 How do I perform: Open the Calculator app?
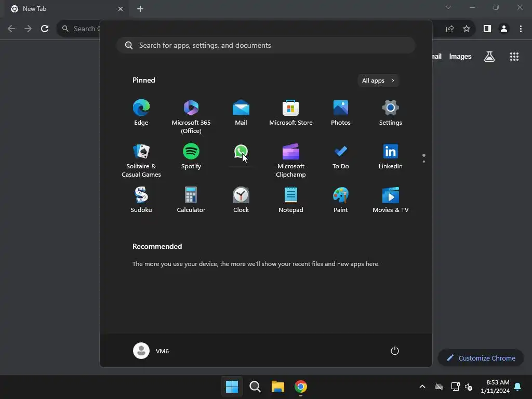pos(191,200)
